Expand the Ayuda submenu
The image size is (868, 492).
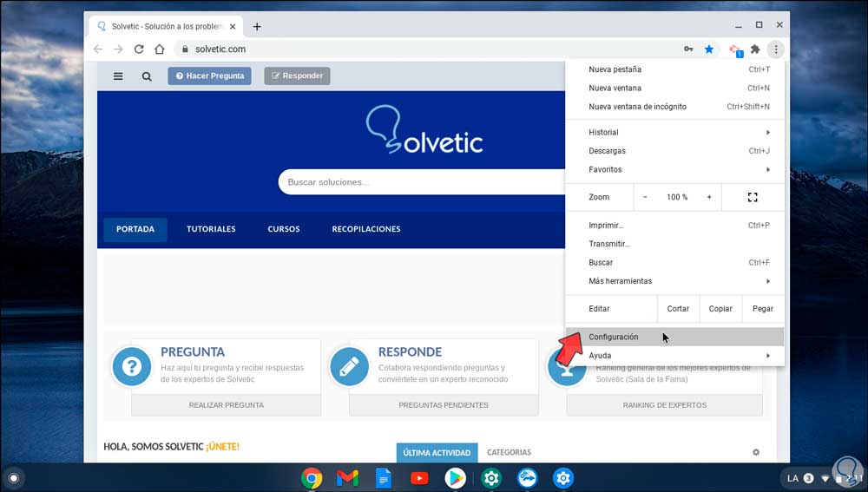pos(674,355)
